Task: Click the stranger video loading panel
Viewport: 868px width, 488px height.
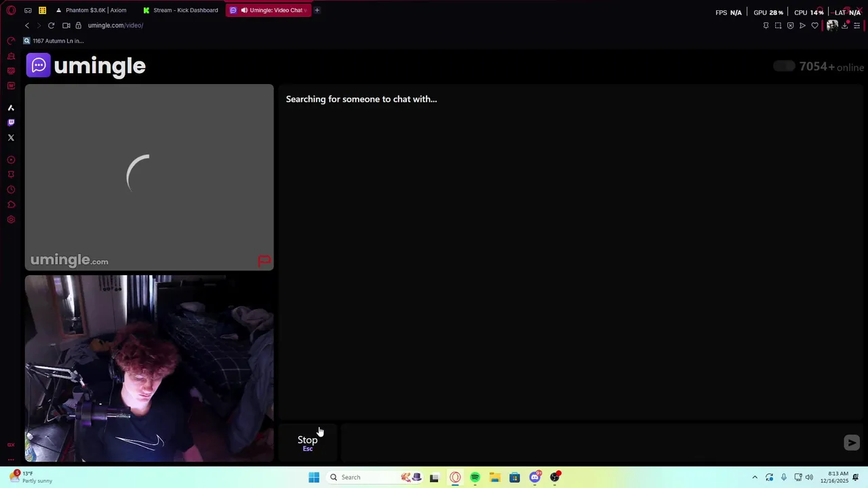Action: click(149, 177)
